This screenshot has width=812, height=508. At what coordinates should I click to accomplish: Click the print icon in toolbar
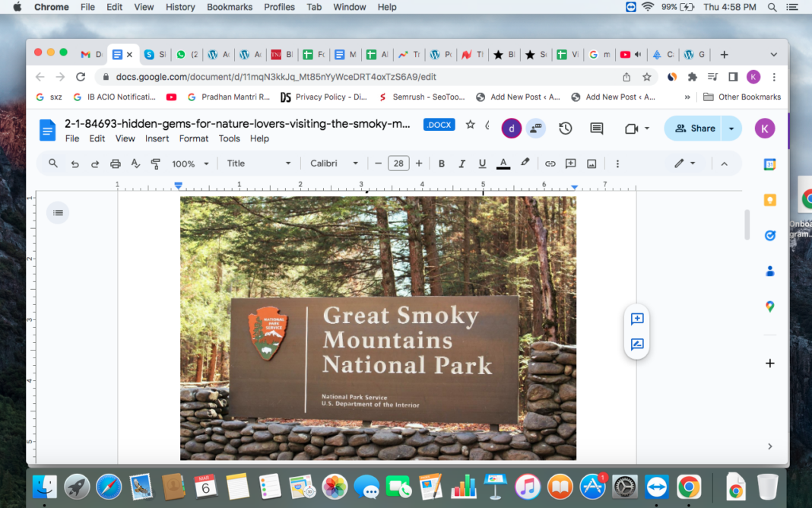pyautogui.click(x=116, y=164)
